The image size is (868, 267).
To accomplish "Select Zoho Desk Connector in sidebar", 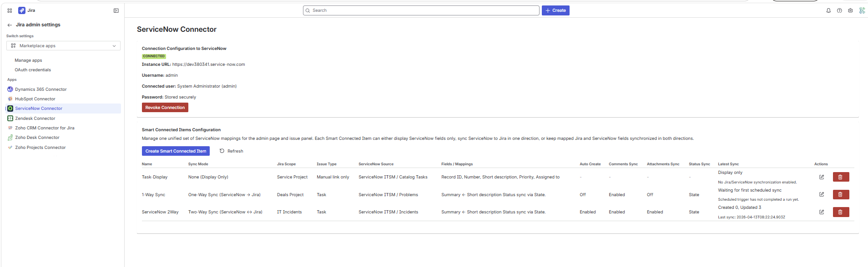I will point(37,138).
